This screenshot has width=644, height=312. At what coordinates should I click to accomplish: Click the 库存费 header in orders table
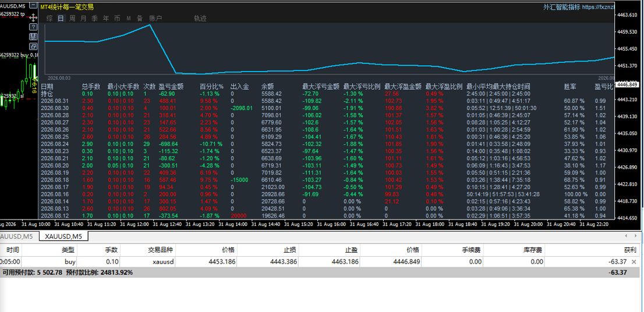(x=532, y=250)
